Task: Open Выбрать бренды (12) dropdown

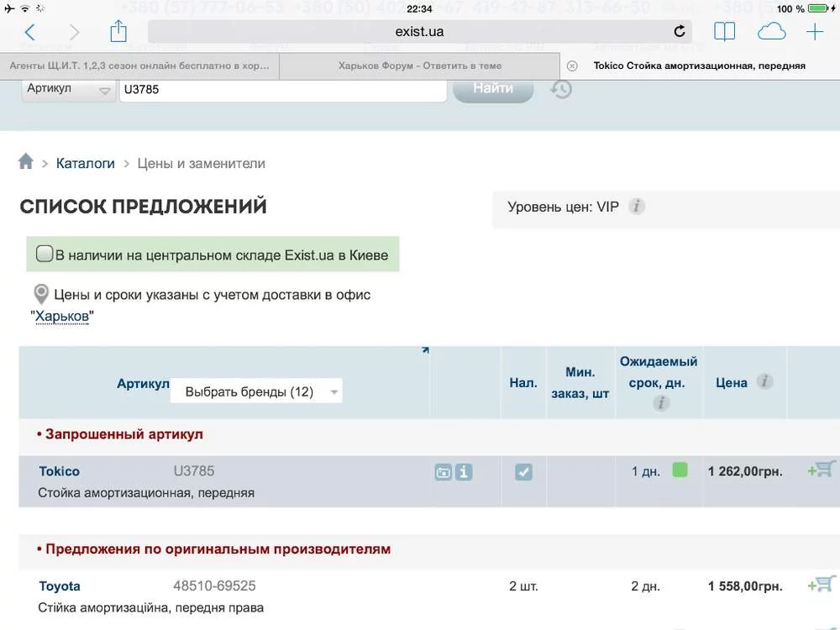Action: click(x=256, y=391)
